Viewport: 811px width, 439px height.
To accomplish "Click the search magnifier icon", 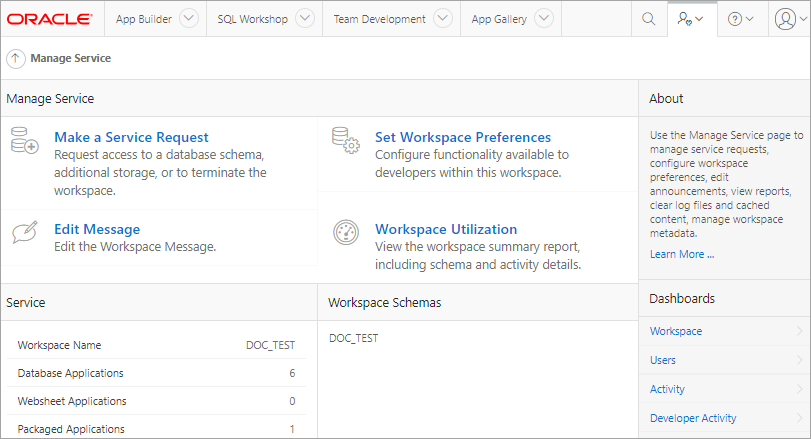I will coord(648,19).
